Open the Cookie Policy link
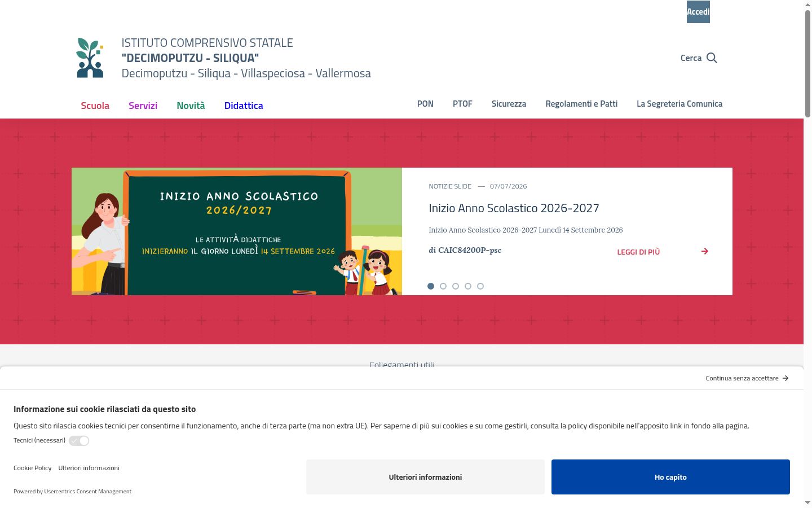812x508 pixels. (x=32, y=468)
